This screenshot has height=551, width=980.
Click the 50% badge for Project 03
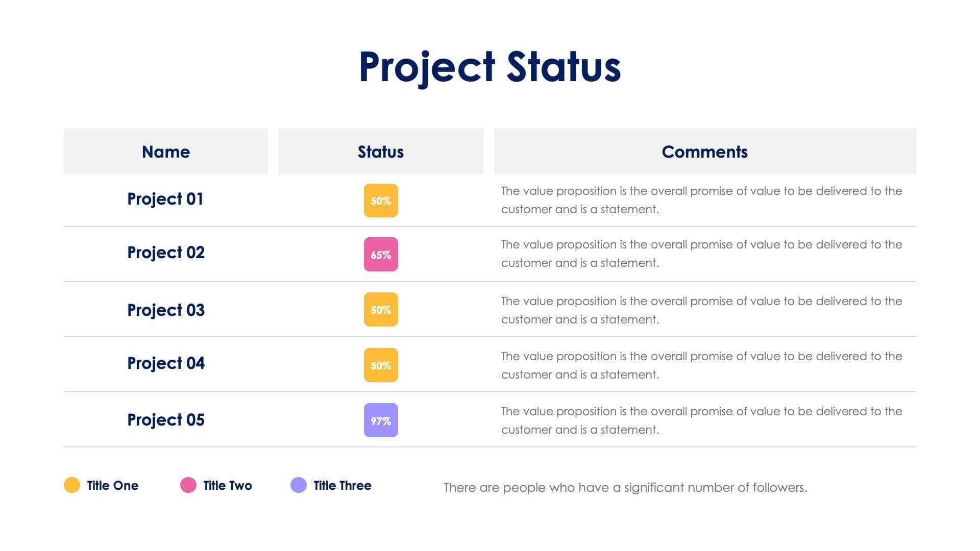point(381,310)
